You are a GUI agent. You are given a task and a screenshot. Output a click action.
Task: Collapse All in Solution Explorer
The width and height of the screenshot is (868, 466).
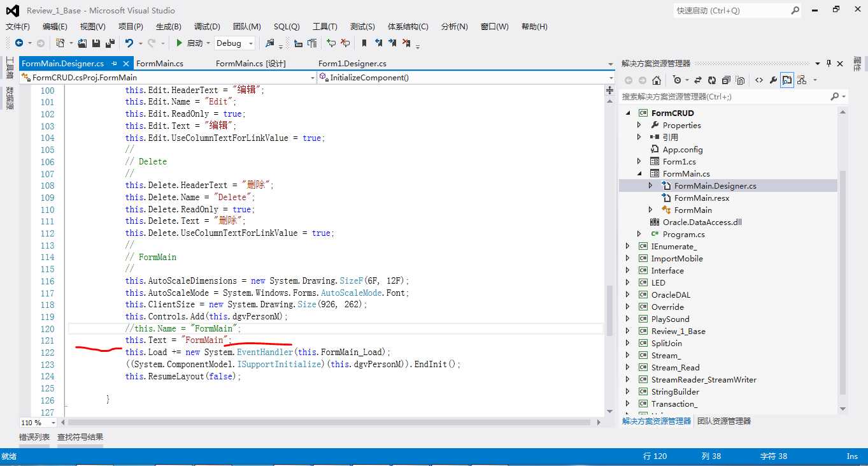tap(726, 80)
